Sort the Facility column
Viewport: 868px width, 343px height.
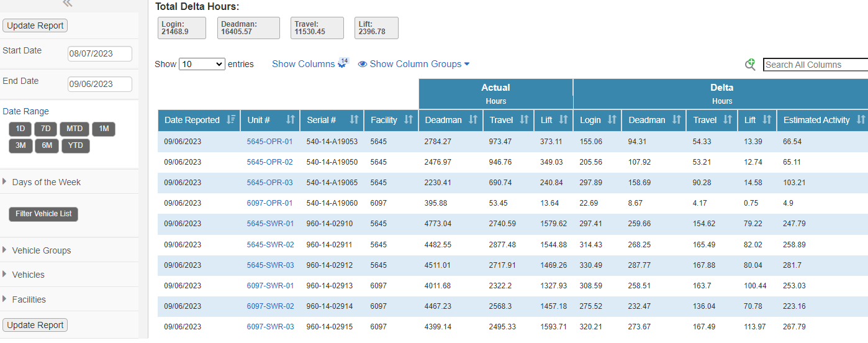click(408, 120)
